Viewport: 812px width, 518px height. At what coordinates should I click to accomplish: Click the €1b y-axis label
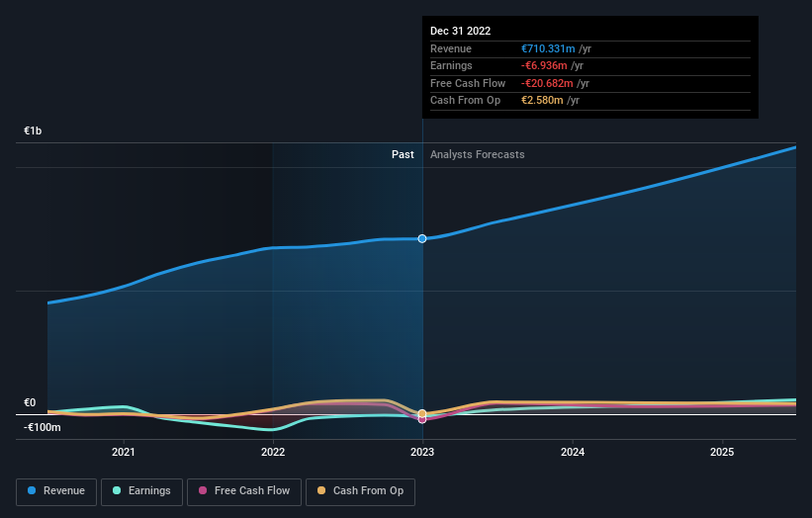point(33,130)
